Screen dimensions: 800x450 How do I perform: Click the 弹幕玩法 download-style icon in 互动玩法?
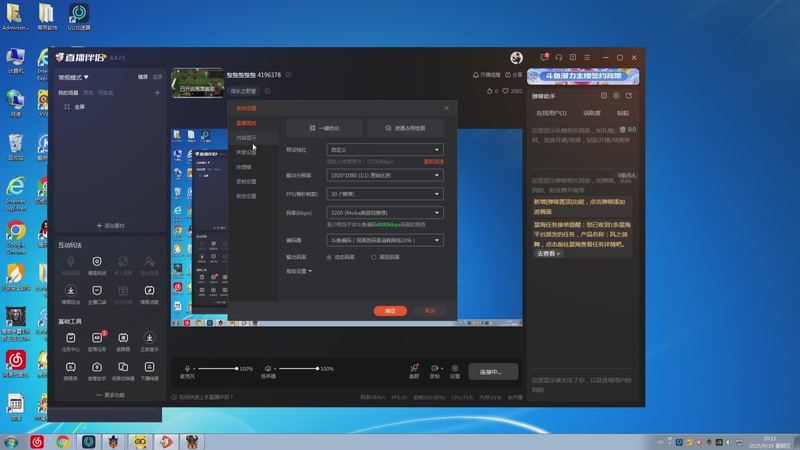click(x=70, y=290)
